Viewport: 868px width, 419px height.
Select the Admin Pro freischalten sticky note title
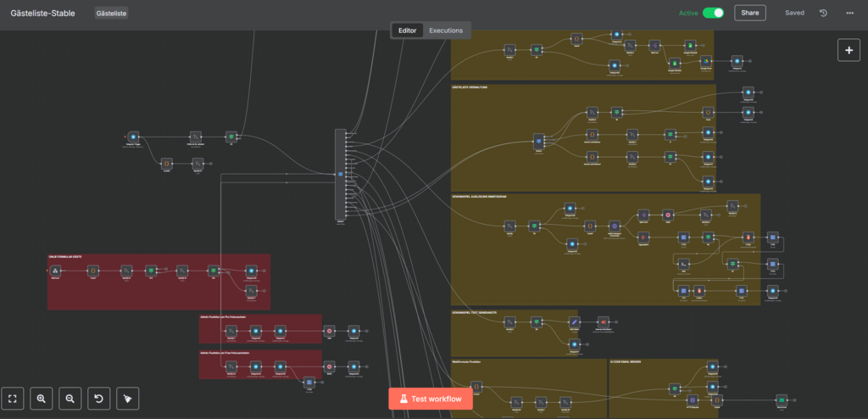tap(223, 317)
